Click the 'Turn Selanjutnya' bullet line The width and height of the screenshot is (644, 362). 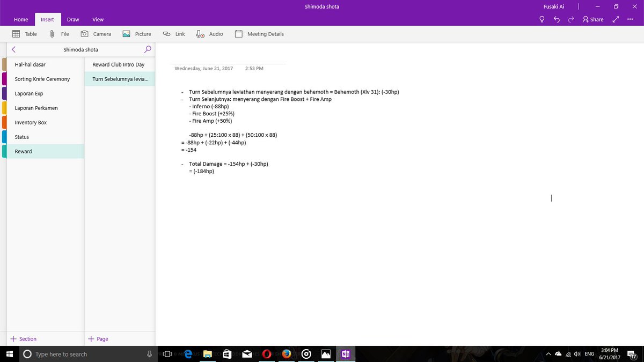coord(260,99)
